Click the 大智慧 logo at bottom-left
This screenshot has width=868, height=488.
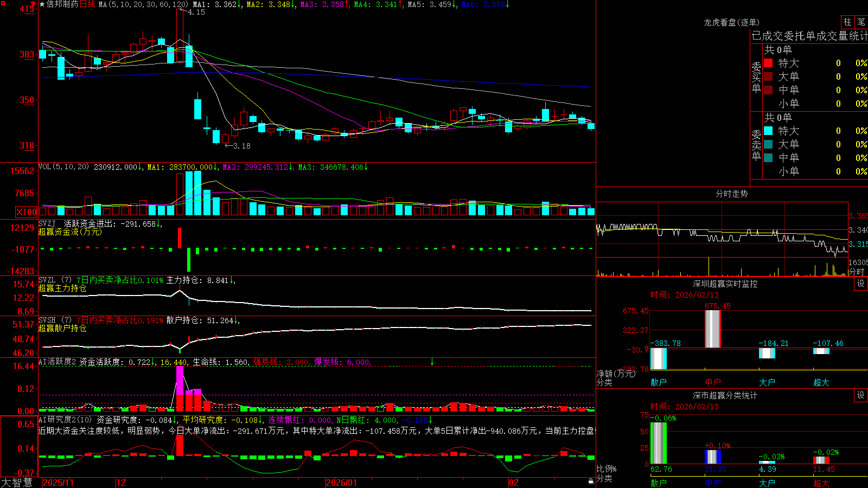[17, 483]
